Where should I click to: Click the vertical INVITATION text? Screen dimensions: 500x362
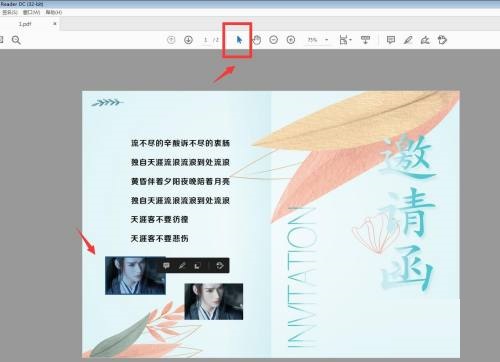[302, 277]
